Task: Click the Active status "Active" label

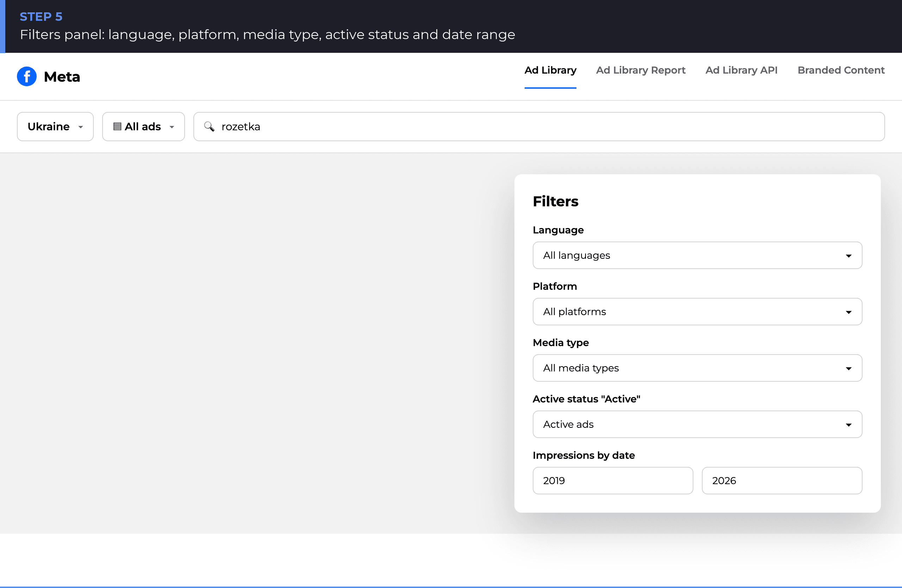Action: (x=586, y=399)
